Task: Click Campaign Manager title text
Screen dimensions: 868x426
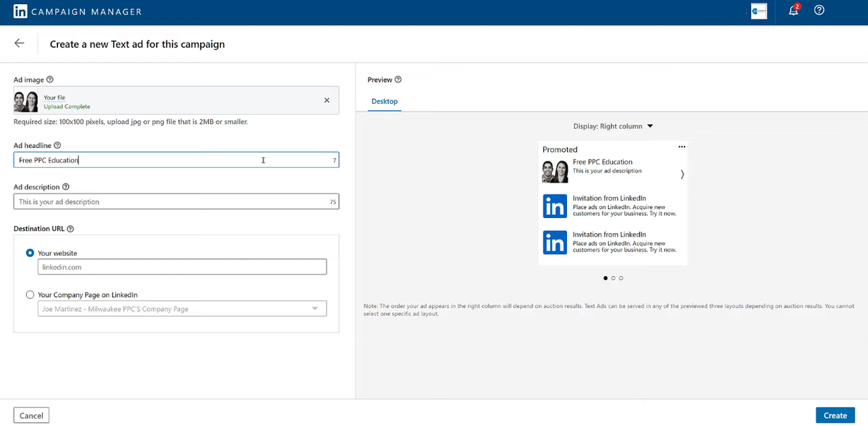Action: coord(87,12)
